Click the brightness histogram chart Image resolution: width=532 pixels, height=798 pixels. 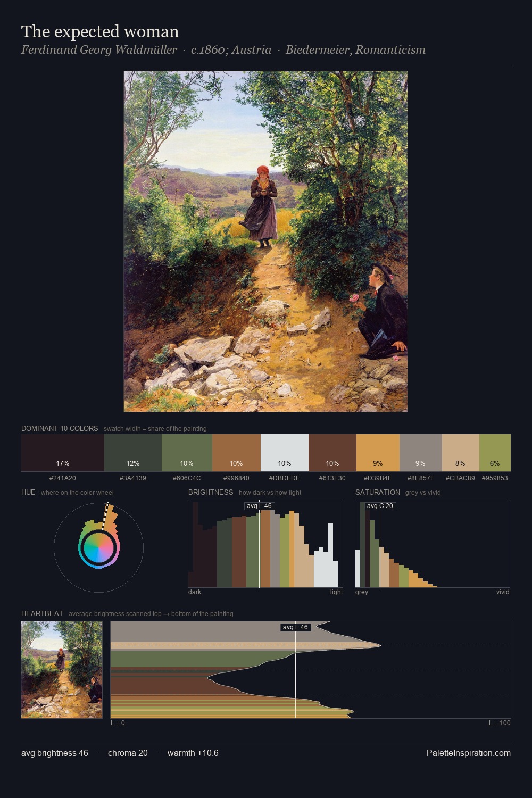(265, 544)
